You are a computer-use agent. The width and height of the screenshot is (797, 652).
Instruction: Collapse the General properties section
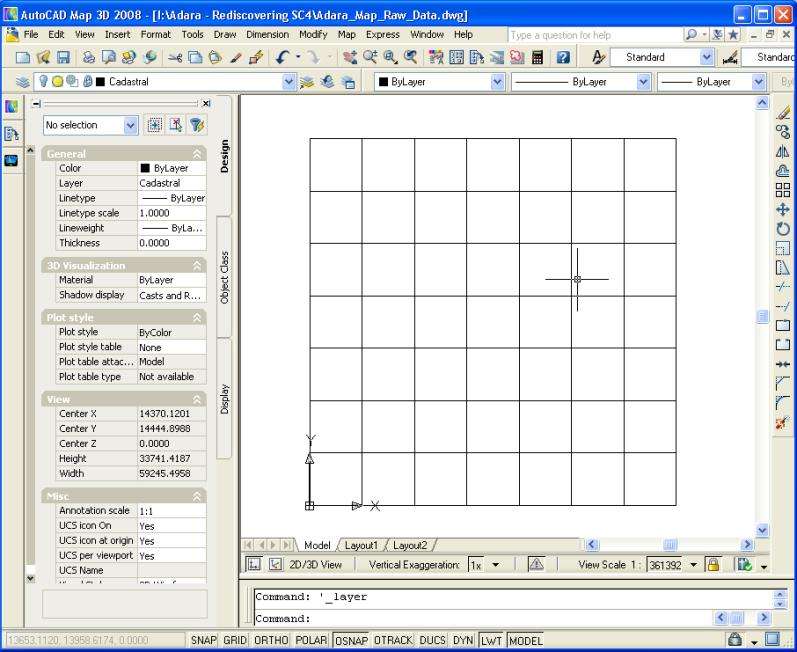click(197, 154)
